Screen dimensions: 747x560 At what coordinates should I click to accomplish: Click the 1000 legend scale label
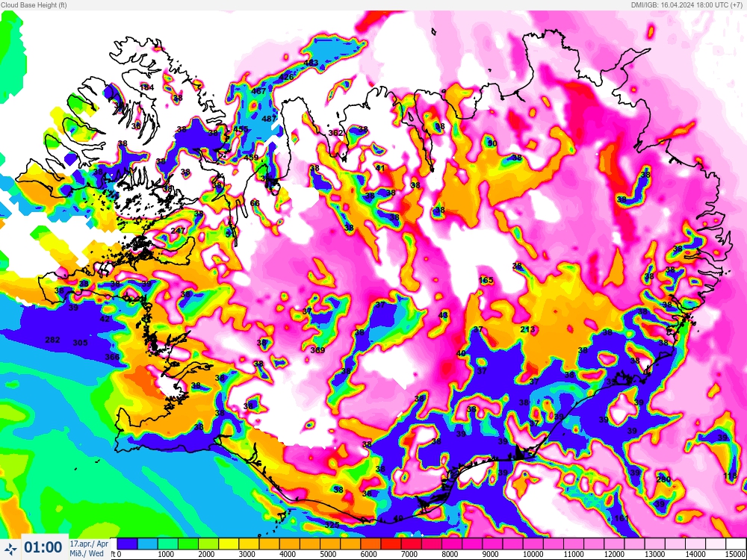coord(165,554)
